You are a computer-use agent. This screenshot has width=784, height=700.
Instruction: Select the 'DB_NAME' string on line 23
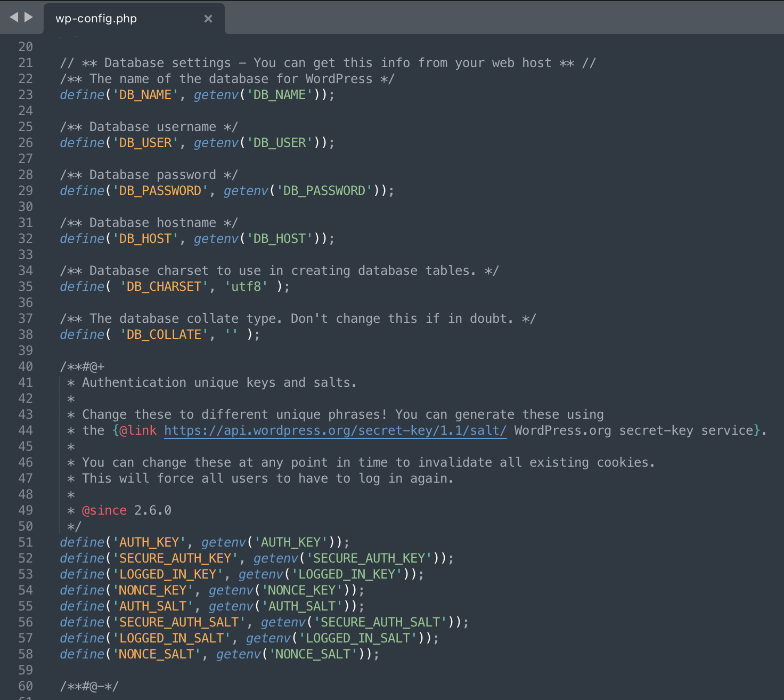pyautogui.click(x=144, y=94)
